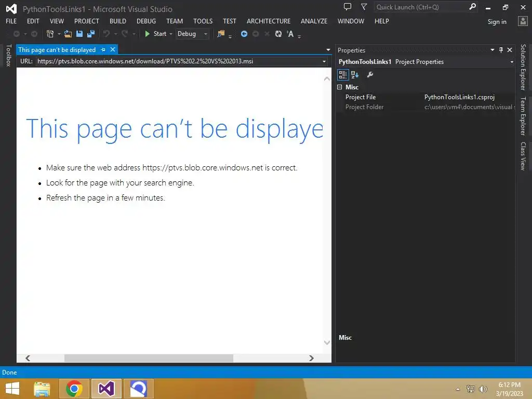Select the Project File property row

pyautogui.click(x=425, y=97)
